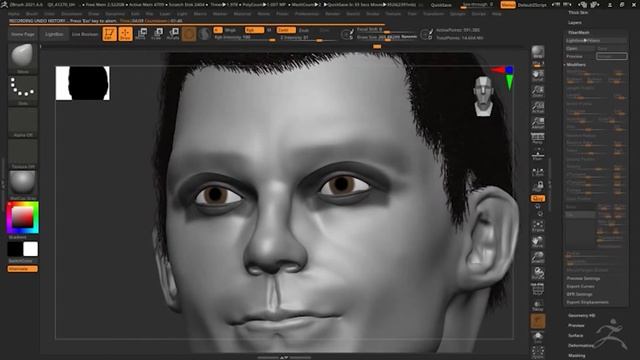The width and height of the screenshot is (640, 360).
Task: Click the Rotate view icon on right shelf
Action: pyautogui.click(x=538, y=273)
